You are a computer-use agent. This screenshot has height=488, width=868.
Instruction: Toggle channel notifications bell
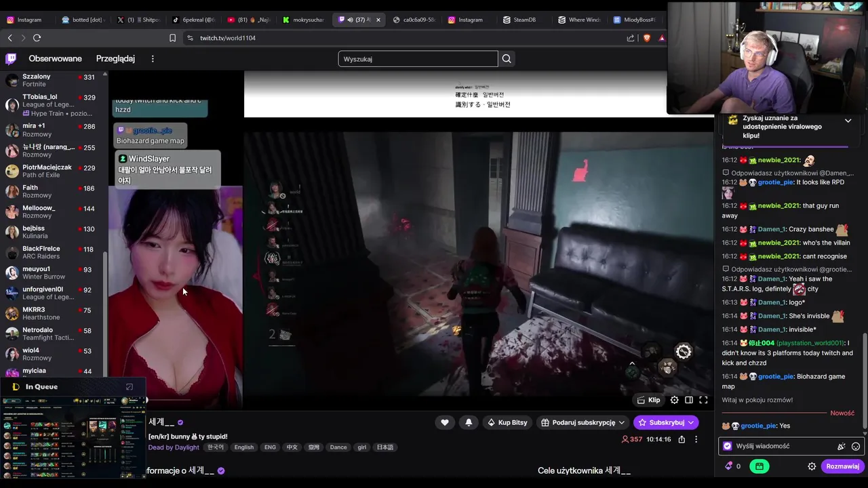[469, 422]
